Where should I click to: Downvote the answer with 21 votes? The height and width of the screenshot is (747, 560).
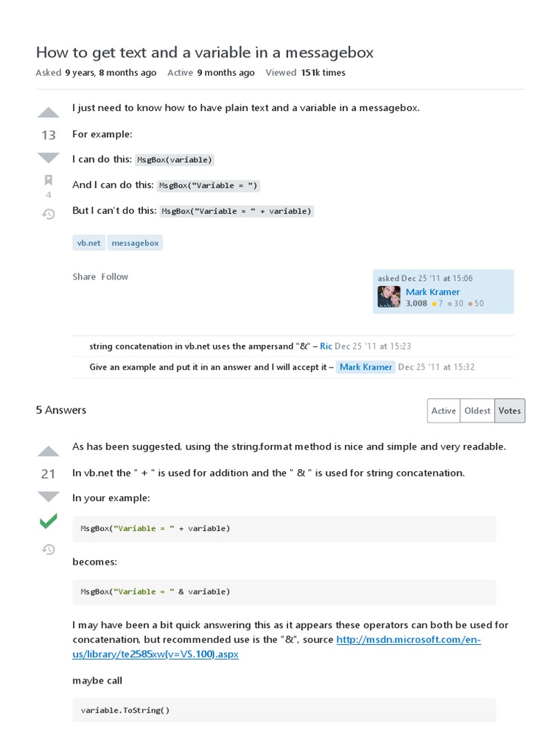[x=48, y=496]
